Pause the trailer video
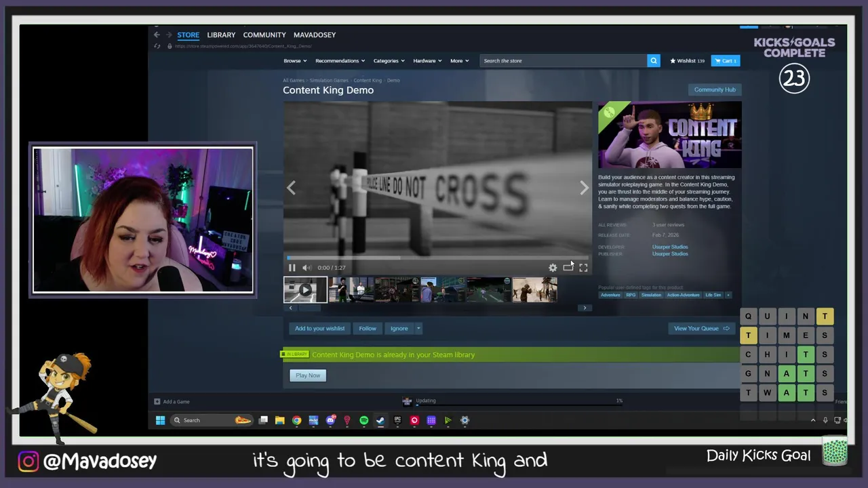868x488 pixels. point(292,268)
